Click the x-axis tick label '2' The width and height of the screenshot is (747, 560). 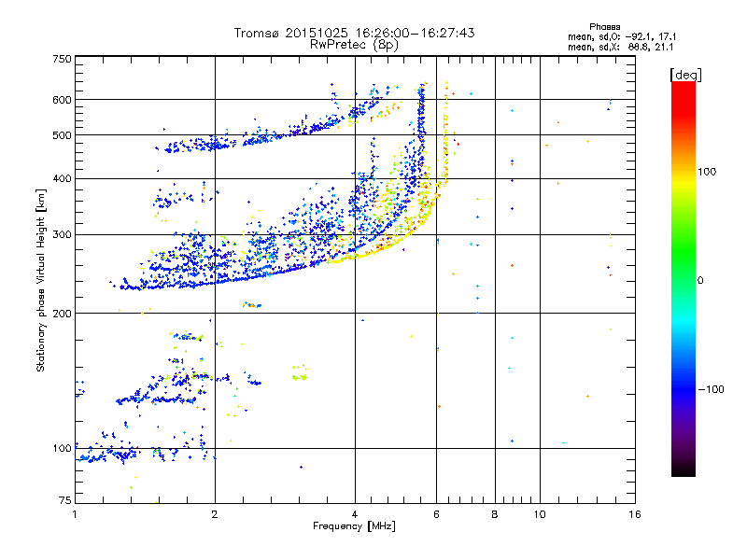(x=215, y=514)
